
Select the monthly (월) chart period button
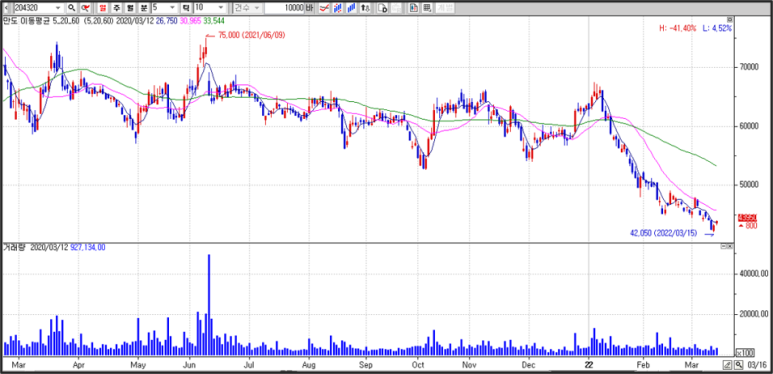pyautogui.click(x=130, y=8)
